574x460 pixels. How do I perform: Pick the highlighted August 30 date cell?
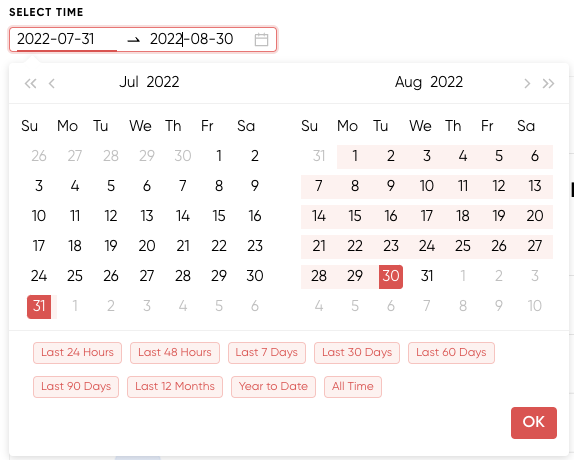(391, 277)
